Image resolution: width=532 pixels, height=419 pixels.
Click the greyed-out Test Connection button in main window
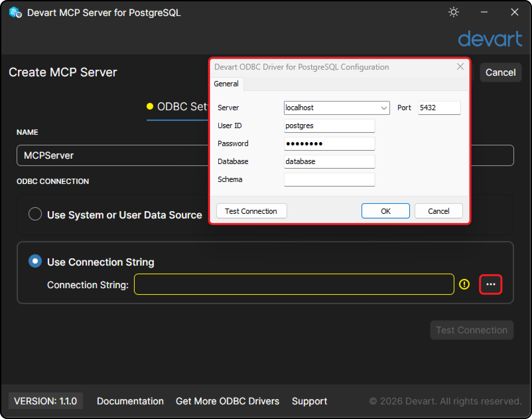coord(472,330)
